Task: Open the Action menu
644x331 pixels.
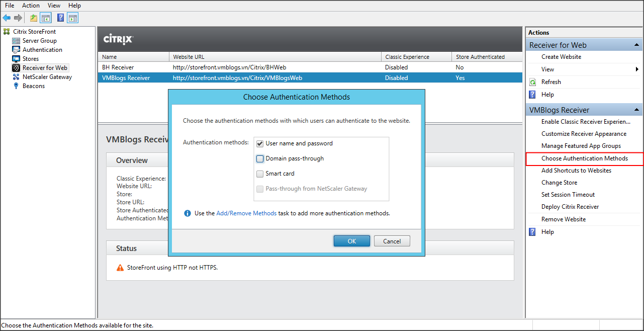Action: (31, 6)
